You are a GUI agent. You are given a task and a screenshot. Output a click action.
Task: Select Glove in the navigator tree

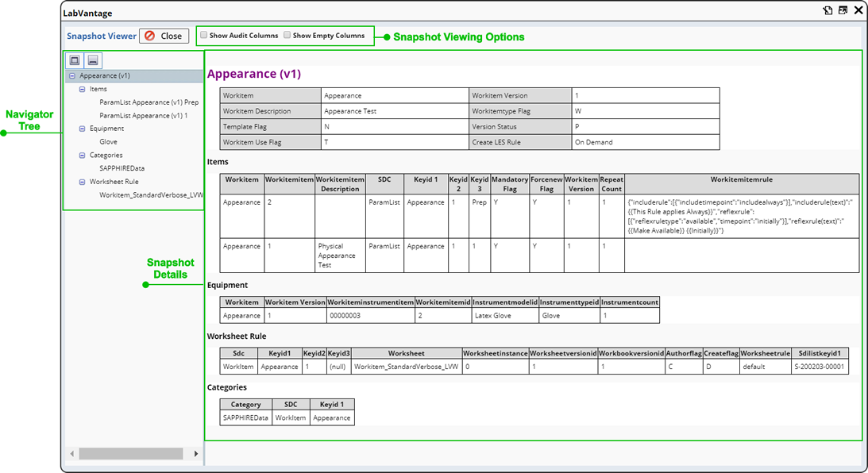tap(108, 141)
